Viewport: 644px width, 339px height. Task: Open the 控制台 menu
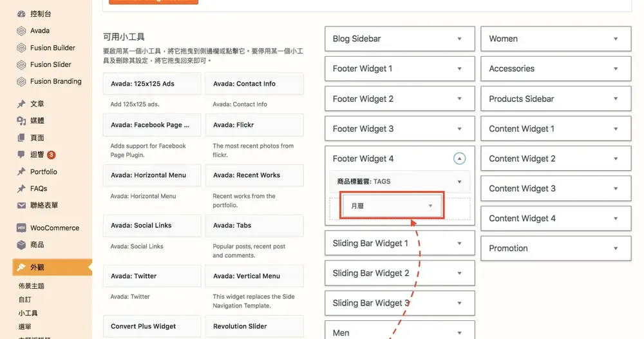click(x=41, y=14)
